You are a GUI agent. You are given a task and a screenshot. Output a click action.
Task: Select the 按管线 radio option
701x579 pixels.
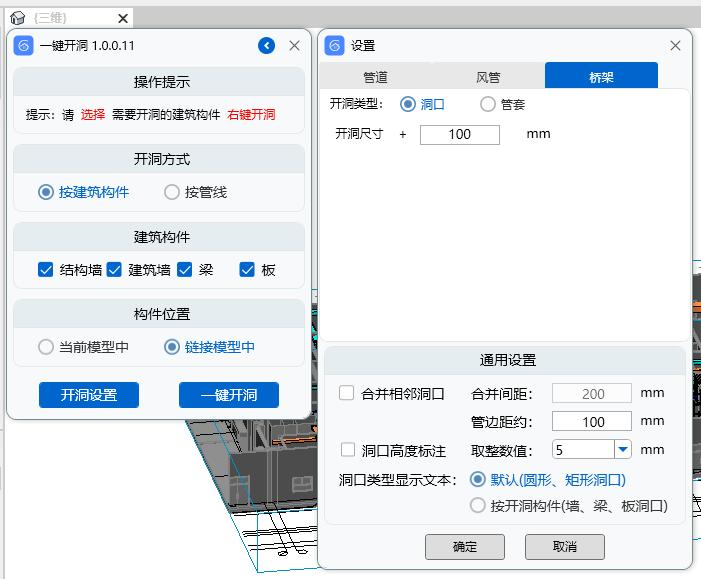click(x=172, y=192)
